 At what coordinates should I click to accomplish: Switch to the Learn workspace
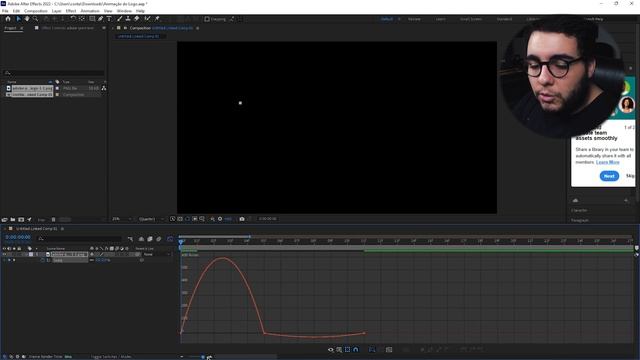440,19
